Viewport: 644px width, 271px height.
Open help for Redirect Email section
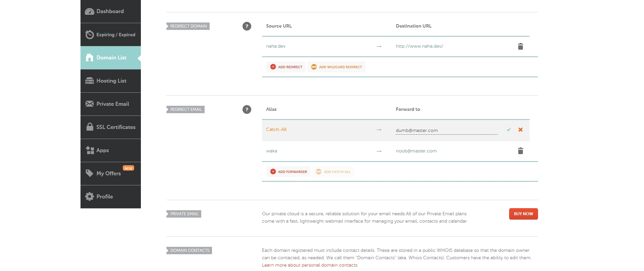tap(247, 109)
